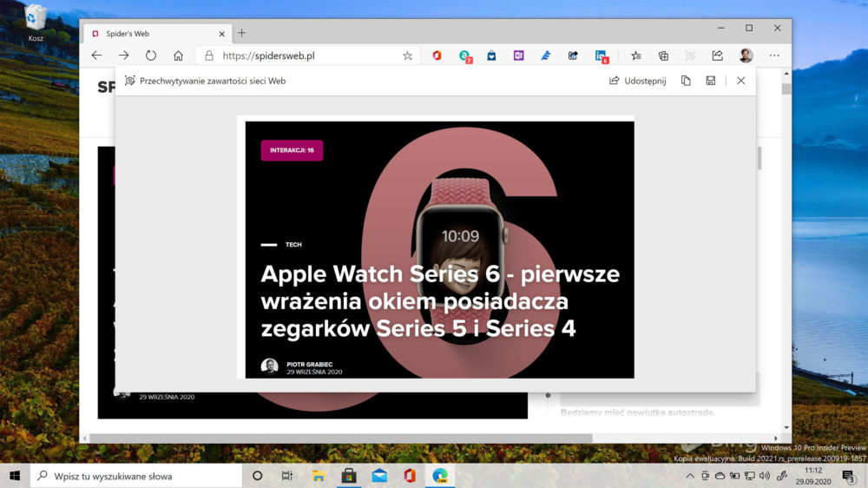The image size is (868, 488).
Task: Share this page from the toolbar
Action: [x=718, y=56]
